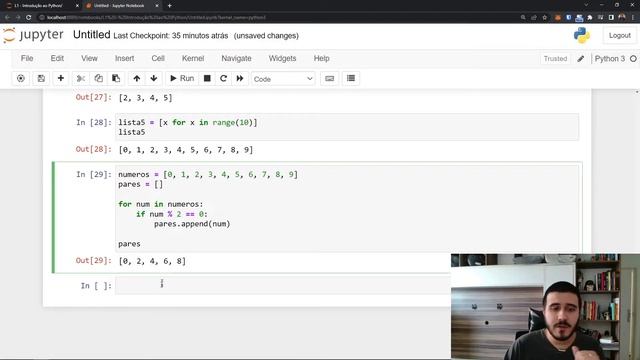Restart the kernel icon
Viewport: 640px width, 360px height.
pyautogui.click(x=223, y=78)
